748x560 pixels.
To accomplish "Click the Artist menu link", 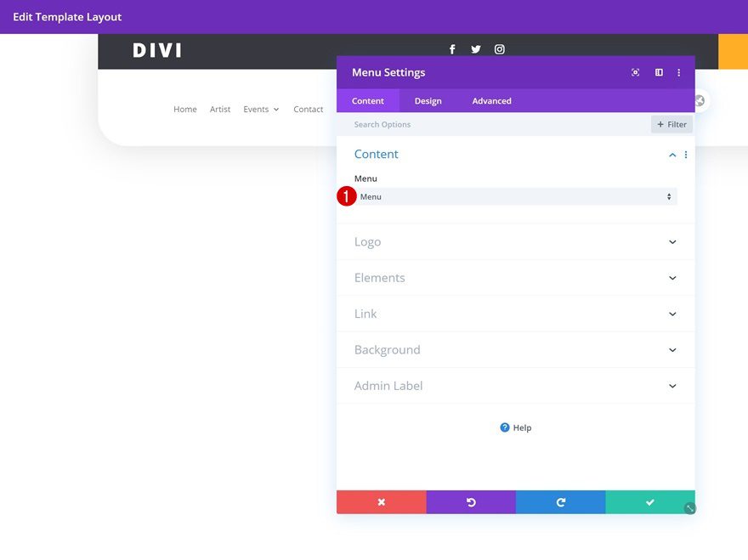I will 220,110.
